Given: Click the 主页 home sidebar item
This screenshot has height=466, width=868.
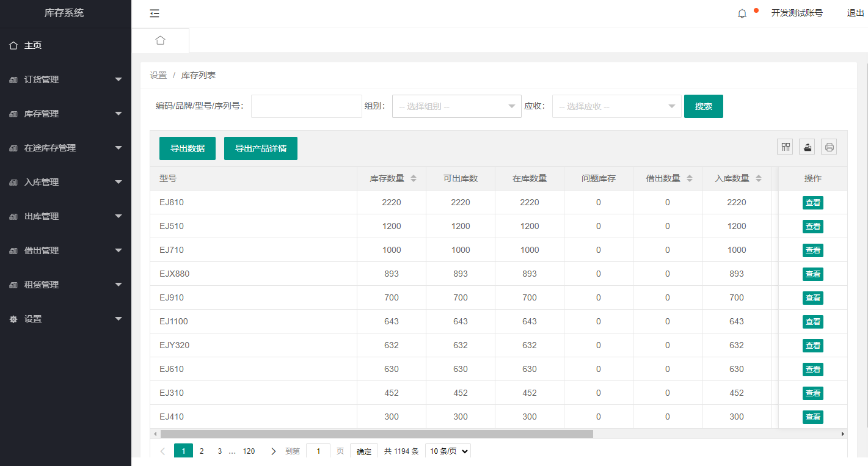Looking at the screenshot, I should (65, 45).
